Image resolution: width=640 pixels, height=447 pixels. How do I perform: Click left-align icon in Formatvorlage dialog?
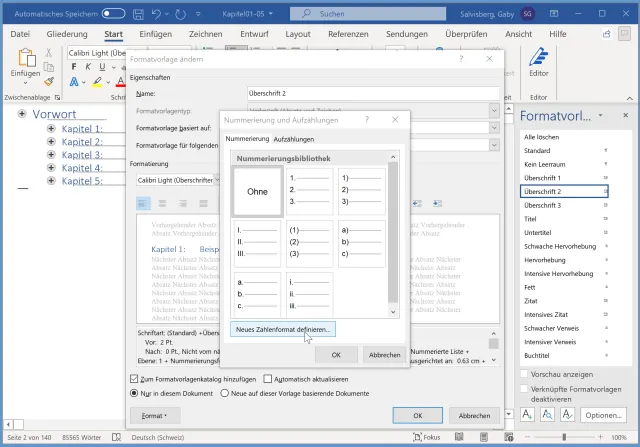[143, 203]
